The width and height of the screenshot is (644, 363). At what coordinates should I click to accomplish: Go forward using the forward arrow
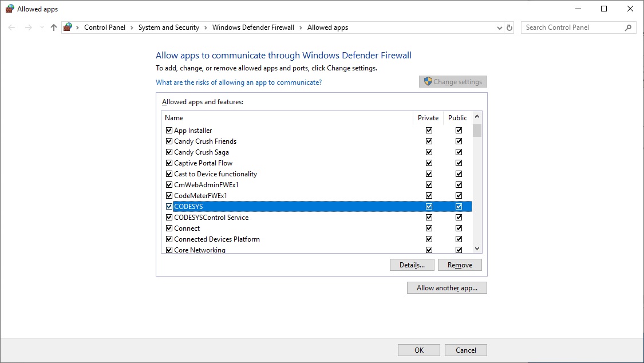pyautogui.click(x=29, y=27)
